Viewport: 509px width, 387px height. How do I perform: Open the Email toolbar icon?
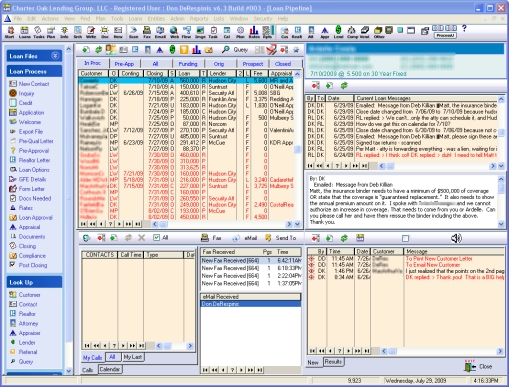pos(160,32)
